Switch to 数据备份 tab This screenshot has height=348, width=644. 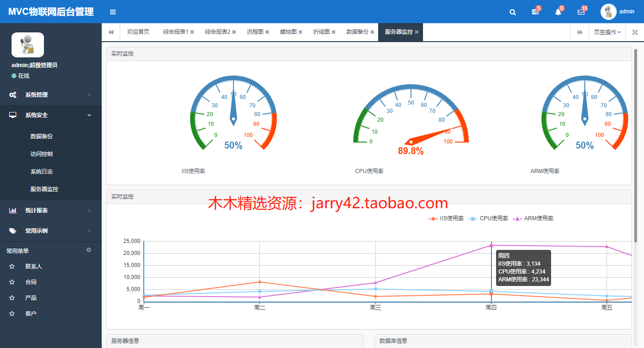coord(357,32)
